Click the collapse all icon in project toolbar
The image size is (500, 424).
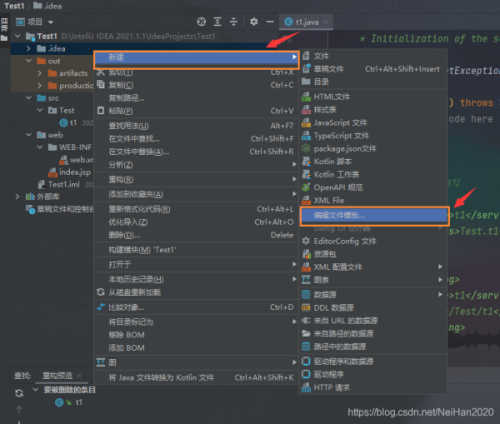point(234,22)
